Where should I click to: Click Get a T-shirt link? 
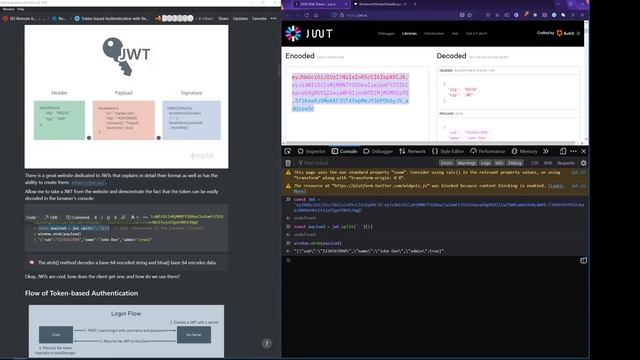pos(476,33)
